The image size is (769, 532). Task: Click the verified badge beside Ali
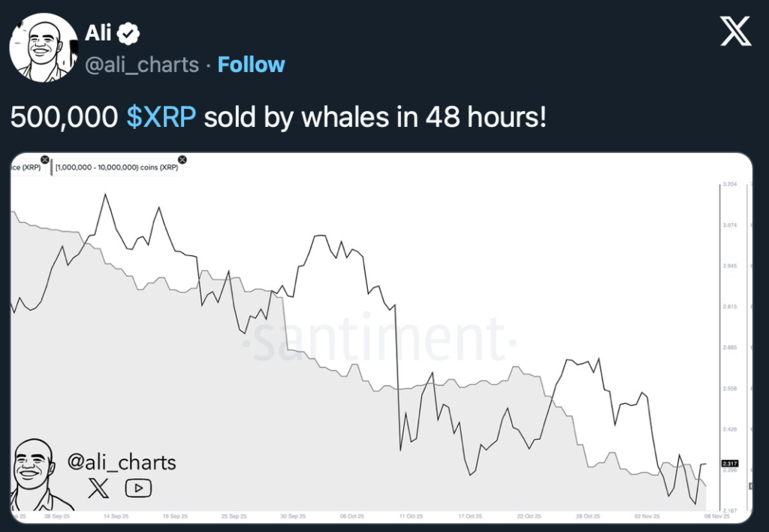(129, 33)
